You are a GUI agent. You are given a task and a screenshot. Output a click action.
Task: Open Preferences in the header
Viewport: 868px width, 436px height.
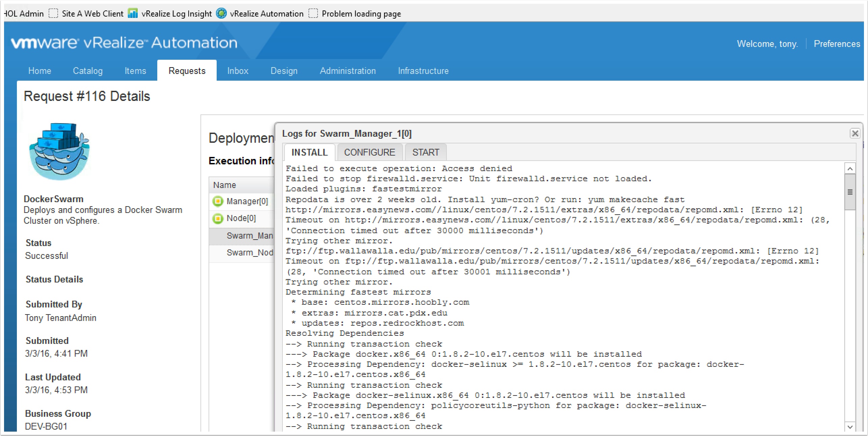pos(837,44)
